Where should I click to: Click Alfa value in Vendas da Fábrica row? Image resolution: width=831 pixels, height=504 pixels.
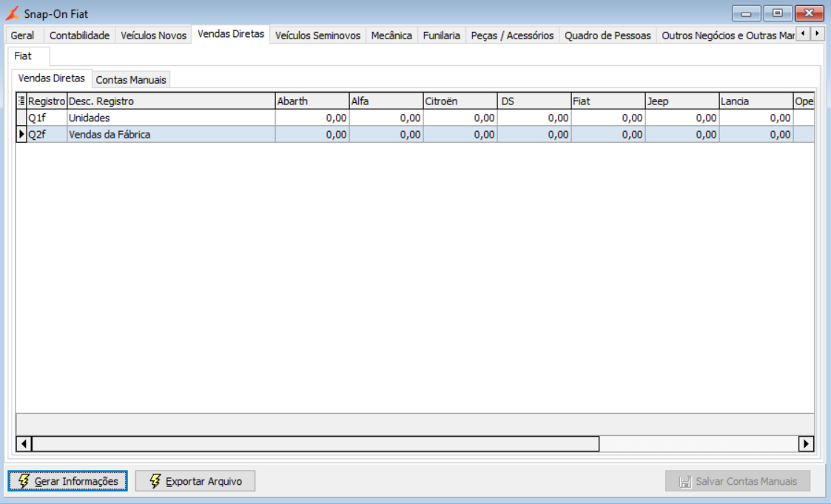[x=386, y=134]
